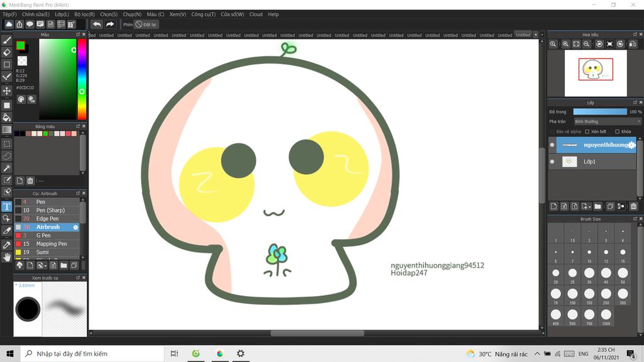This screenshot has height=362, width=644.
Task: Open the Cloud menu
Action: 256,14
